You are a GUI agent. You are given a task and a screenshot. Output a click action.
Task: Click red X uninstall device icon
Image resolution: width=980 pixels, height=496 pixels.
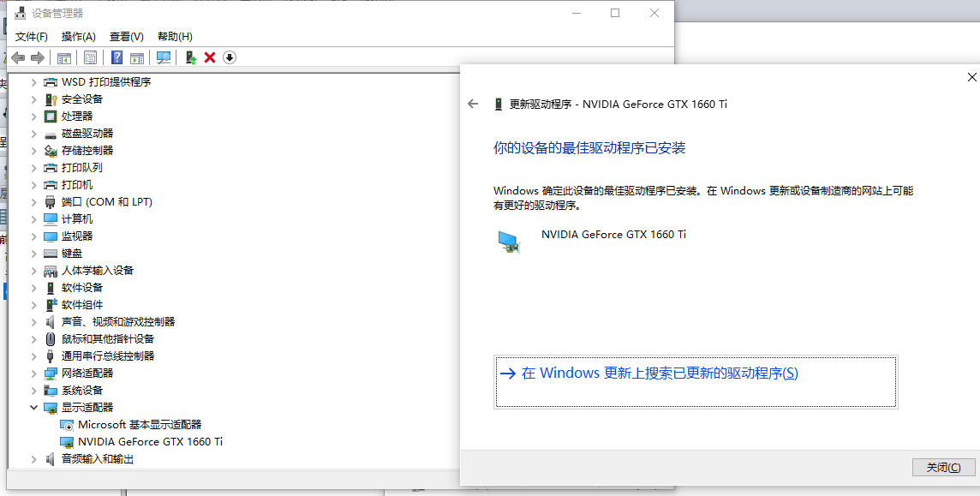210,57
